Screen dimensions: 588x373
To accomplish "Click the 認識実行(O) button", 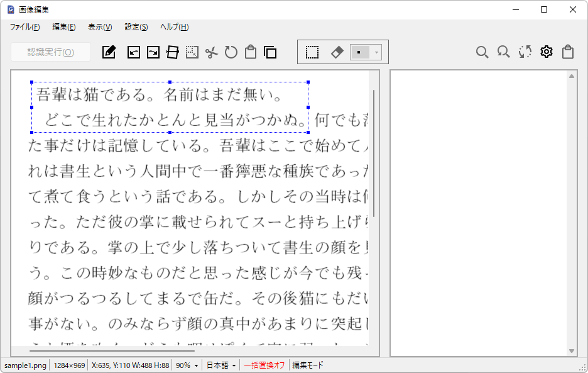I will click(51, 52).
